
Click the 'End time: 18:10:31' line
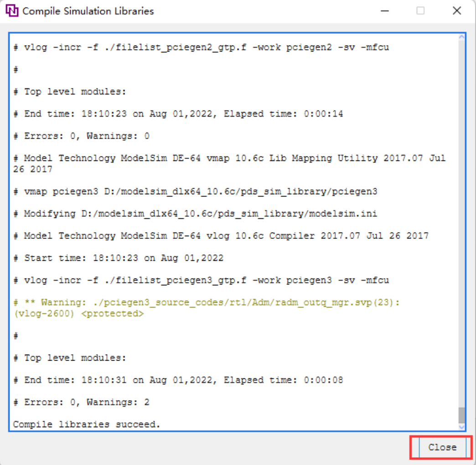pyautogui.click(x=178, y=380)
